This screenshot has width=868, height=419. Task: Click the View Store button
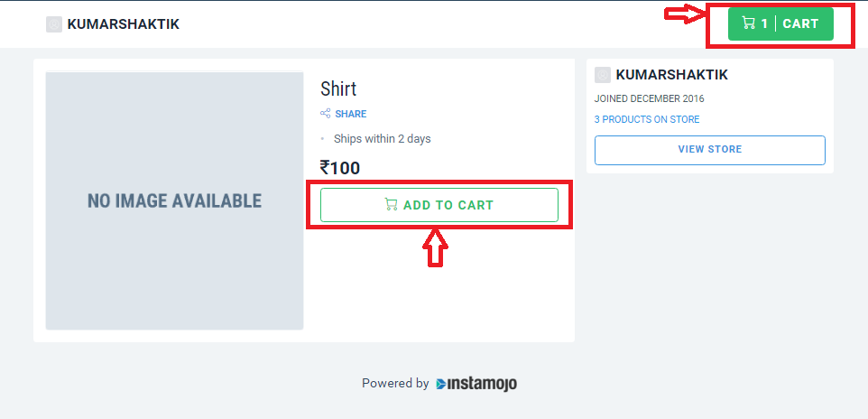[710, 150]
